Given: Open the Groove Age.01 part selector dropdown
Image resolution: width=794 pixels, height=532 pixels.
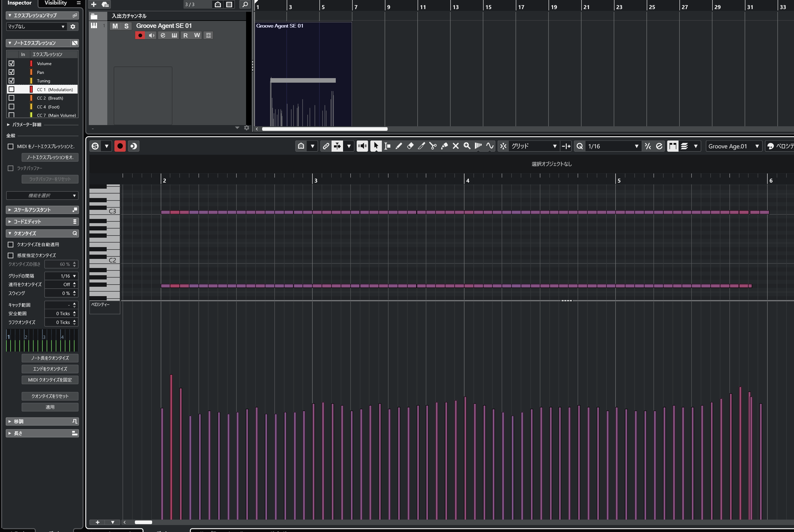Looking at the screenshot, I should (x=734, y=146).
